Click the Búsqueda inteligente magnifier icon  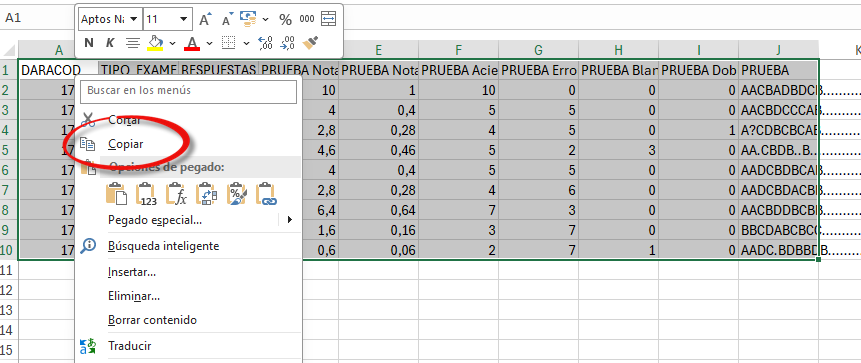(88, 245)
